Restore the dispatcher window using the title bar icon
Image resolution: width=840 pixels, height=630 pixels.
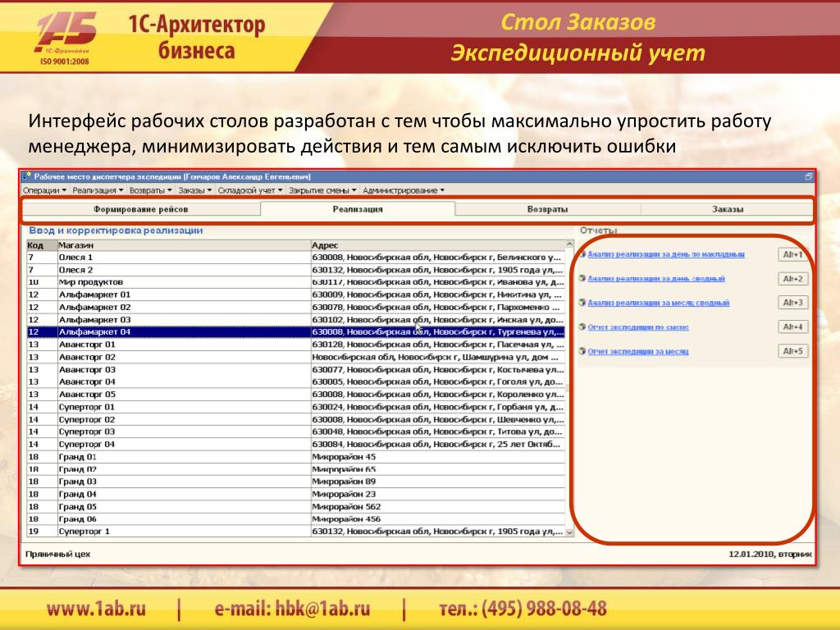tap(808, 176)
